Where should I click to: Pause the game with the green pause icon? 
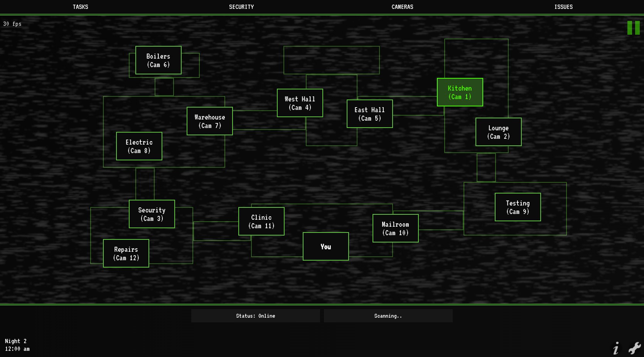(x=633, y=28)
